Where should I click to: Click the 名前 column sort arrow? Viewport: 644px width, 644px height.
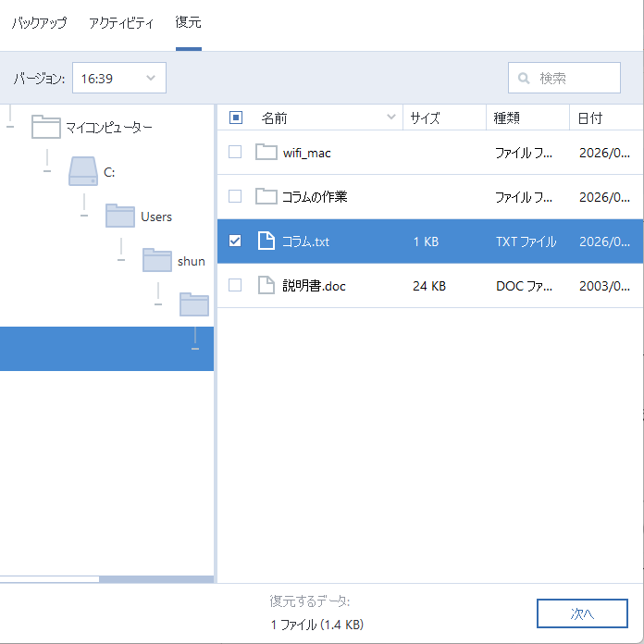click(391, 118)
